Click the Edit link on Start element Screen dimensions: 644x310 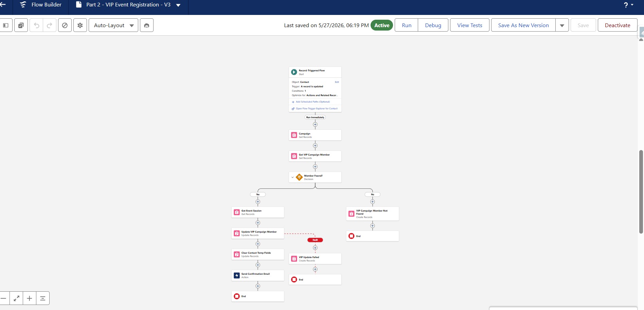(x=337, y=82)
